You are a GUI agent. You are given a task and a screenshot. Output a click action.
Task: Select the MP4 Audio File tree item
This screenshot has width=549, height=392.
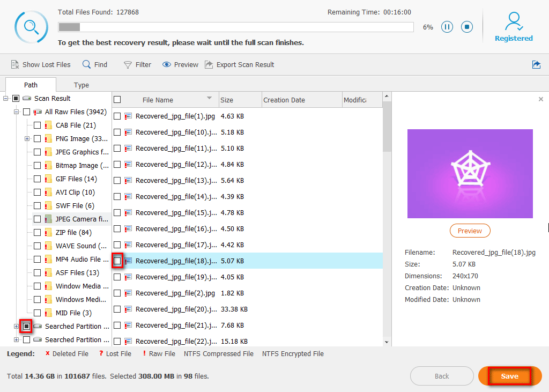point(82,259)
